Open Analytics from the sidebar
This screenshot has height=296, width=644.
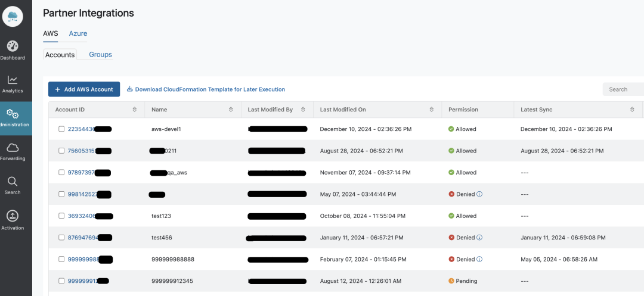click(x=13, y=80)
